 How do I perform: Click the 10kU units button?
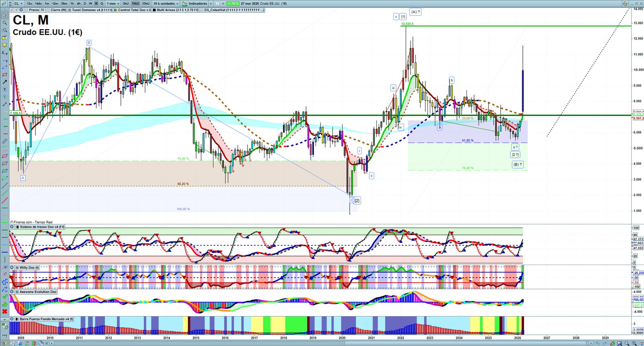point(136,4)
